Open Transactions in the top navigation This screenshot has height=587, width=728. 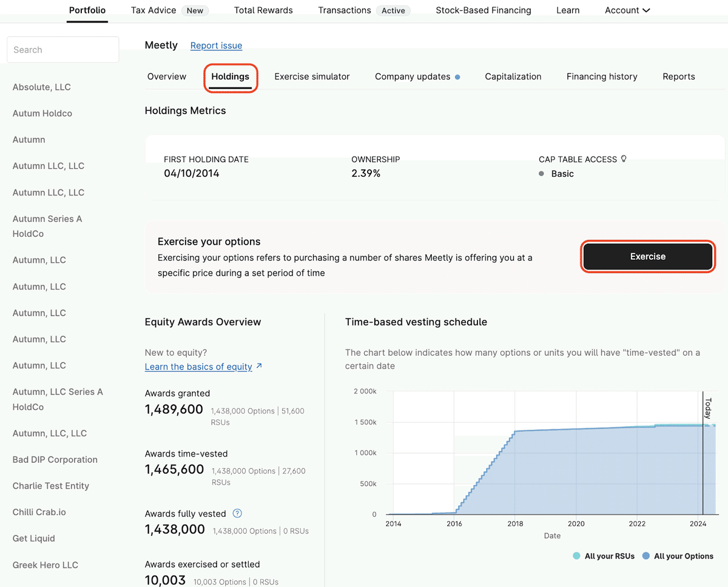[345, 10]
